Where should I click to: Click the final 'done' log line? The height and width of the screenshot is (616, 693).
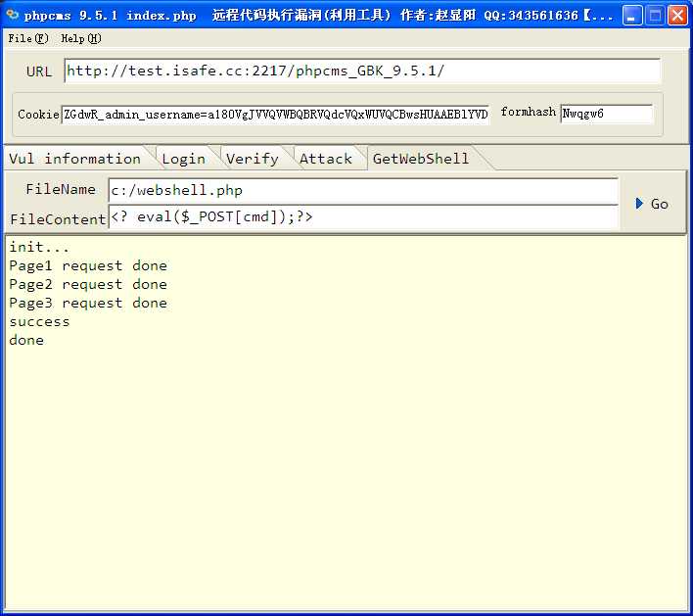pyautogui.click(x=26, y=340)
